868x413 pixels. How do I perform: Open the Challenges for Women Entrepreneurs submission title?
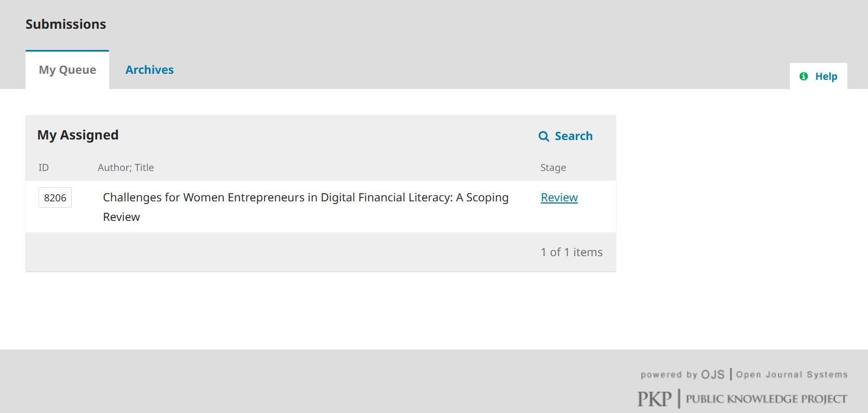click(305, 198)
